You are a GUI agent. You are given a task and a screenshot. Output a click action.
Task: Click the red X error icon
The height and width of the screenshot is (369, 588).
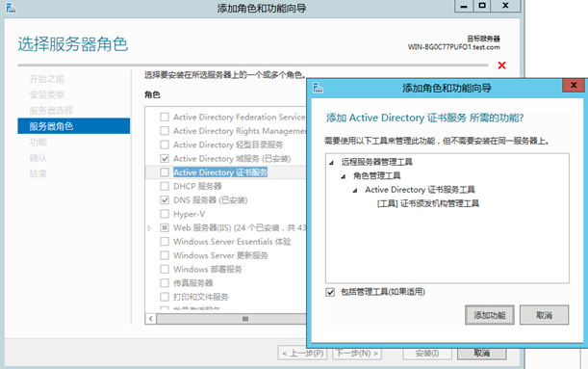pos(501,66)
